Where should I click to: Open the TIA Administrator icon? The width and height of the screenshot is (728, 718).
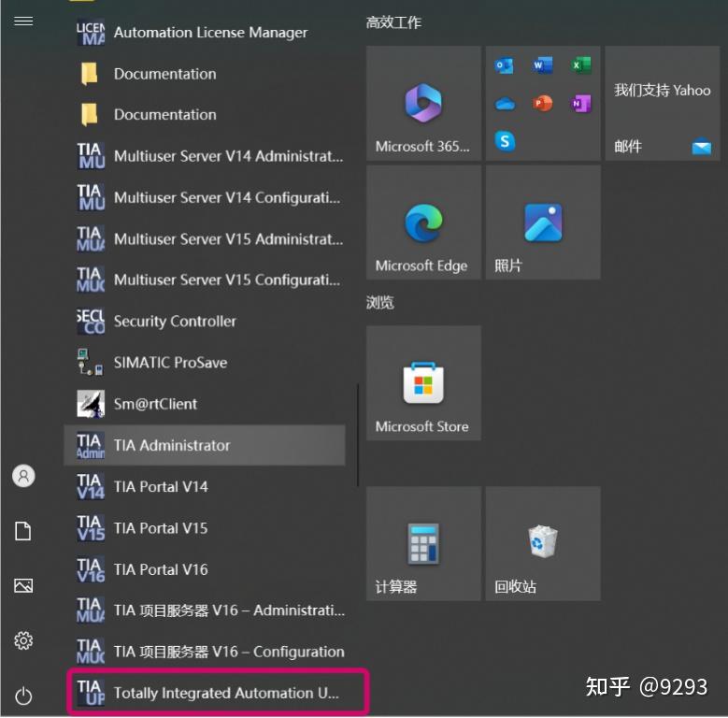[x=91, y=445]
